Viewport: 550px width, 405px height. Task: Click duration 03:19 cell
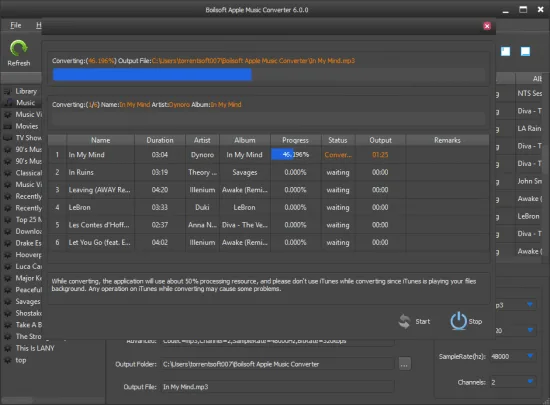(x=160, y=172)
